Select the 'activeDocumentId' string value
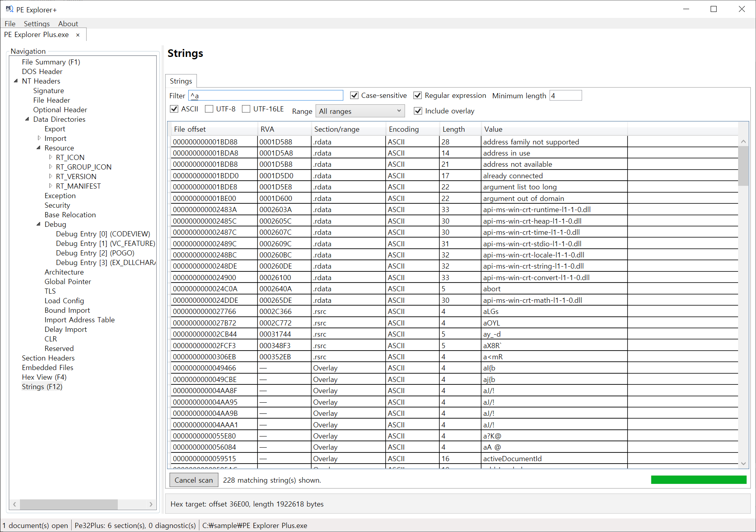This screenshot has width=756, height=532. pyautogui.click(x=512, y=459)
